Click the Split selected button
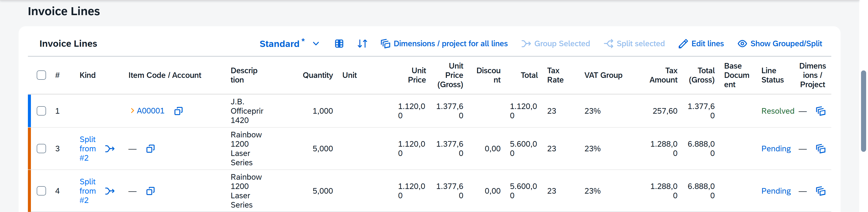868x212 pixels. click(634, 44)
